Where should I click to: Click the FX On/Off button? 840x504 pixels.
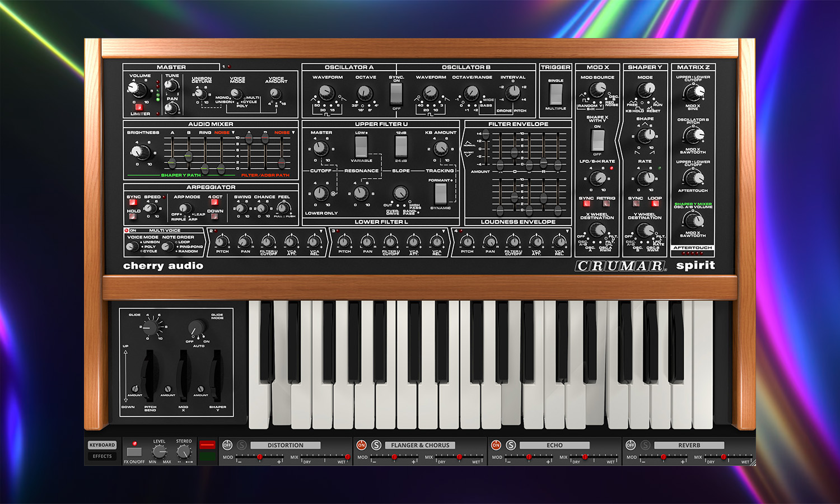[134, 451]
